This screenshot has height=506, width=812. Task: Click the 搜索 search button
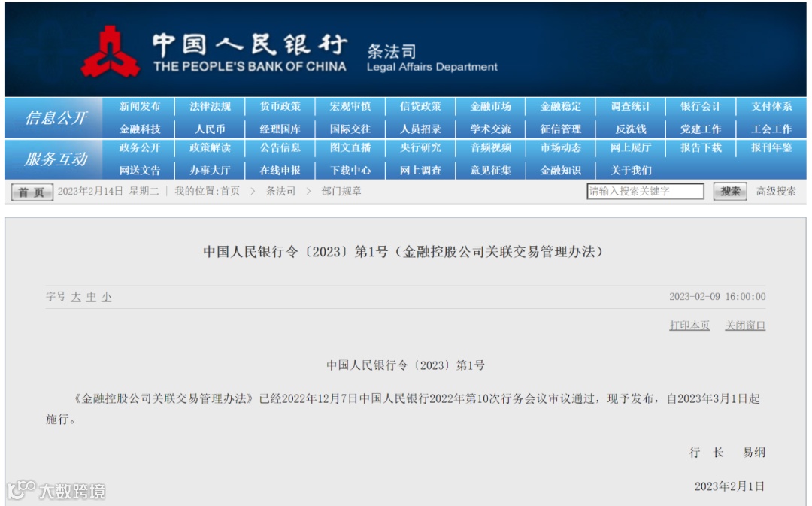[x=730, y=192]
